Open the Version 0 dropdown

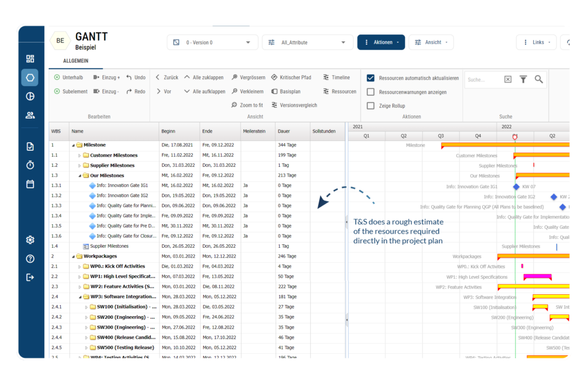212,42
